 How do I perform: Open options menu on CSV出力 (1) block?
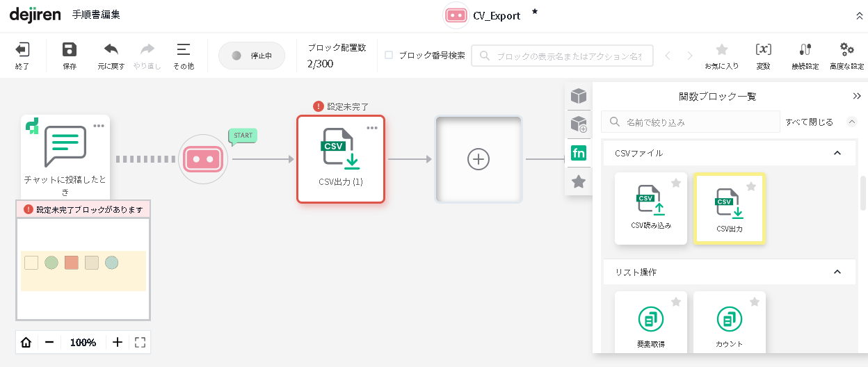coord(372,127)
